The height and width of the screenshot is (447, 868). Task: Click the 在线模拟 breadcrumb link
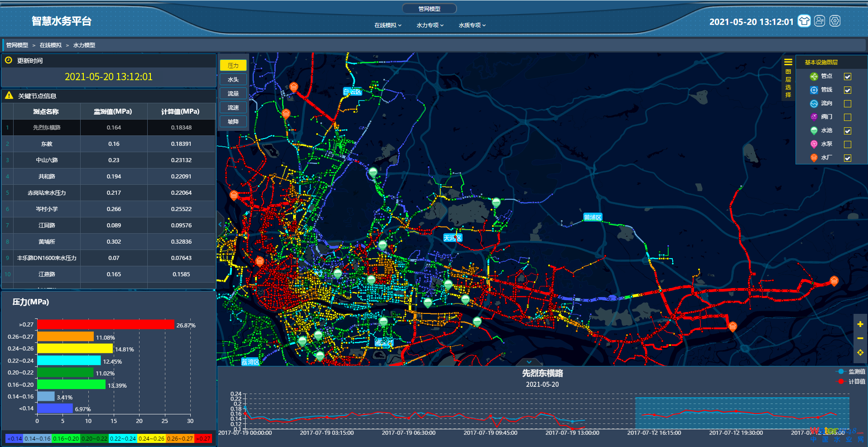pos(50,45)
